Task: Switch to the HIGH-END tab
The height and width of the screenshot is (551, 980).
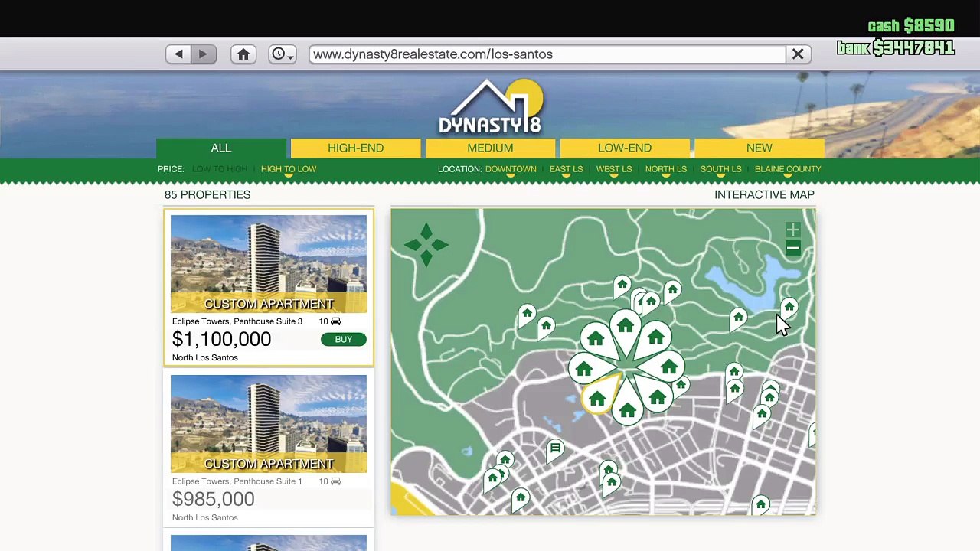Action: click(356, 148)
